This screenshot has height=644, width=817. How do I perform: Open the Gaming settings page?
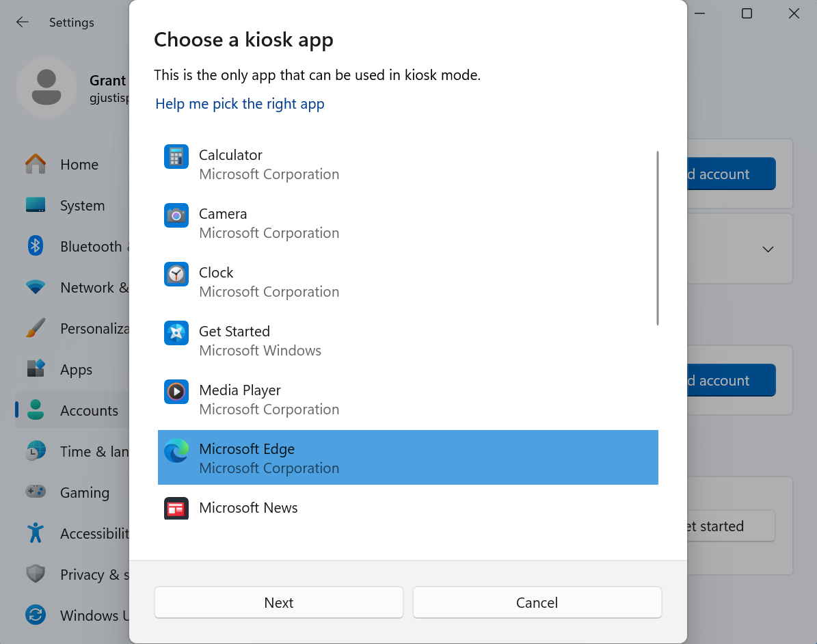click(x=73, y=492)
